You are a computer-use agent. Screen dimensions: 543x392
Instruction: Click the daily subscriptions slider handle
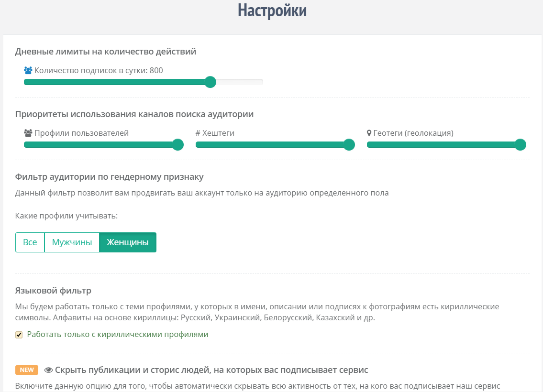pyautogui.click(x=210, y=82)
